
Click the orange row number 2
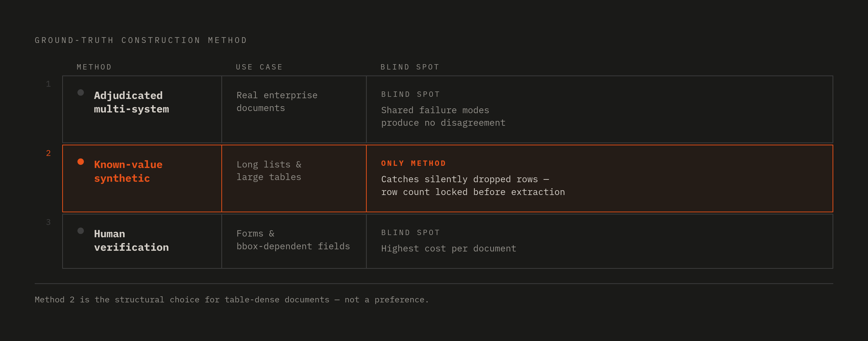pyautogui.click(x=48, y=153)
